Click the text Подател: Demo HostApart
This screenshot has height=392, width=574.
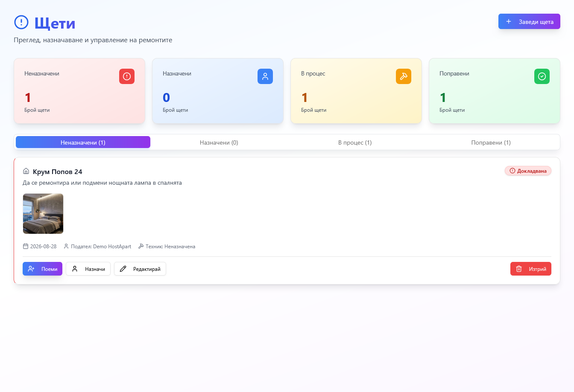(101, 247)
